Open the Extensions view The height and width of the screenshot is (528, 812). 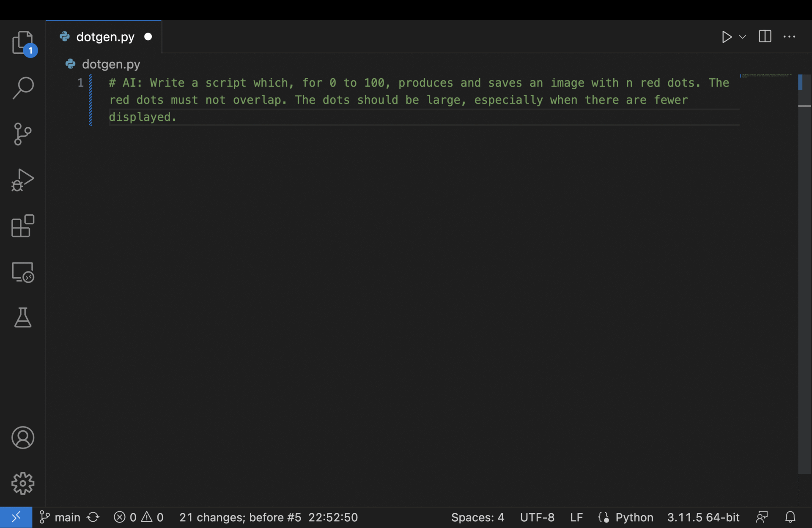tap(23, 226)
